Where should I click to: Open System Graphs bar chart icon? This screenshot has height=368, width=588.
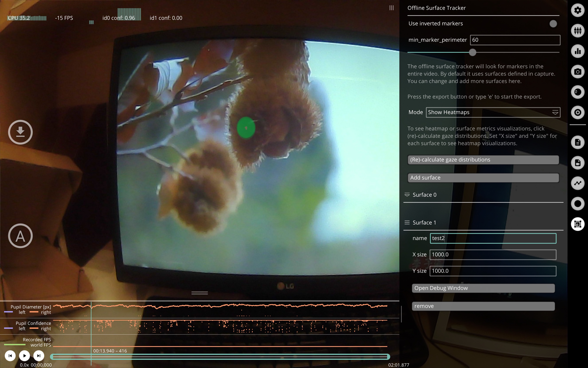[578, 51]
